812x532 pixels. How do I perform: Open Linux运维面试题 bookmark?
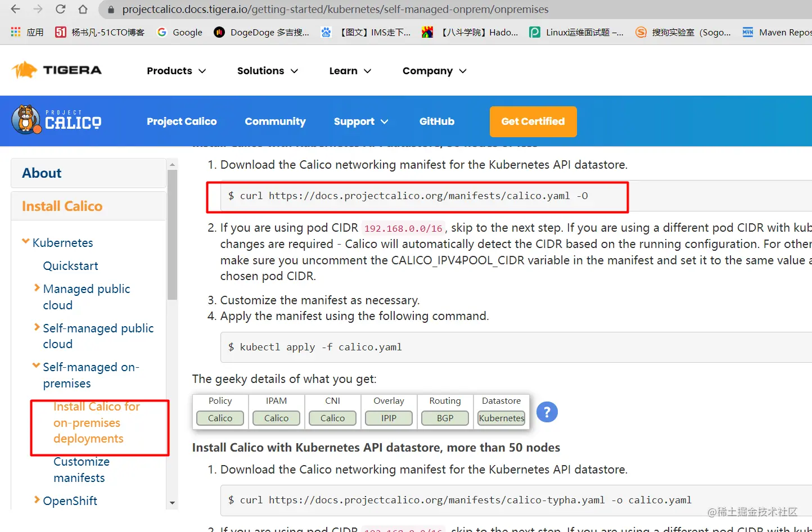coord(576,32)
